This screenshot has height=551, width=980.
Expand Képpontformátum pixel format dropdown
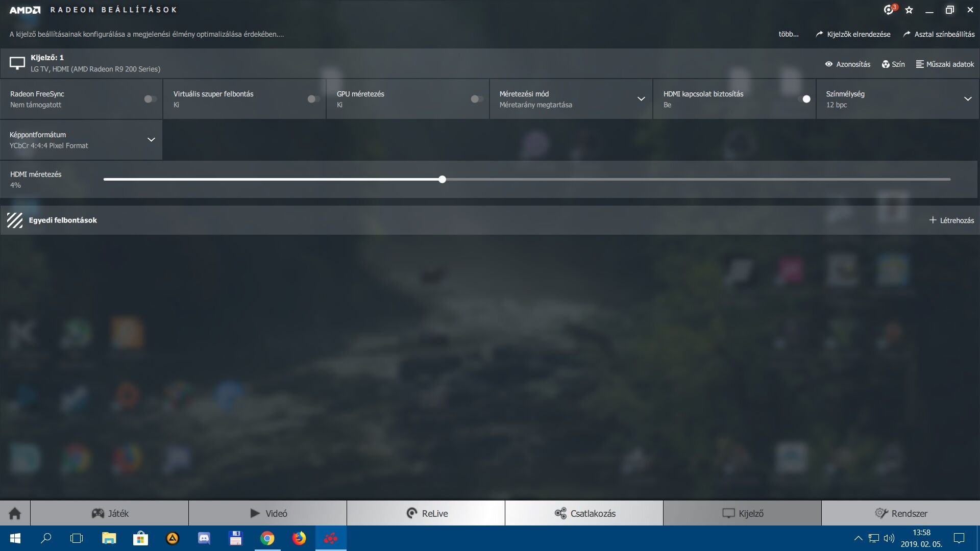[151, 140]
